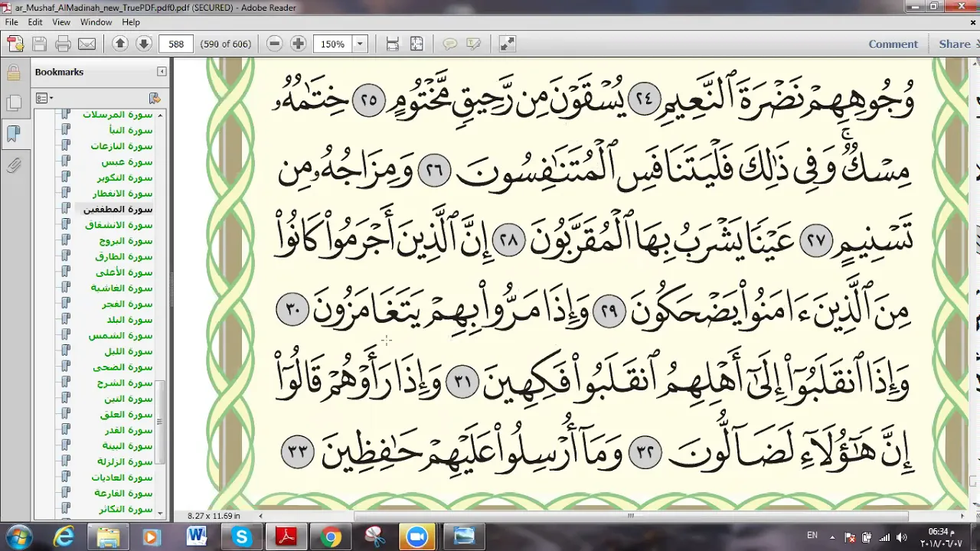Image resolution: width=980 pixels, height=551 pixels.
Task: Select the bookmark سورة القدر
Action: point(128,430)
